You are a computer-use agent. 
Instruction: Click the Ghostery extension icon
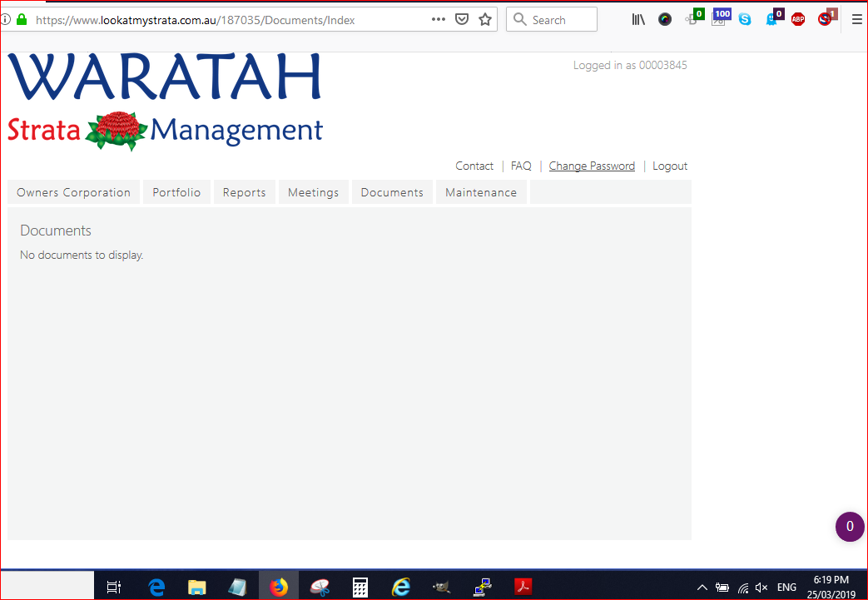point(772,18)
